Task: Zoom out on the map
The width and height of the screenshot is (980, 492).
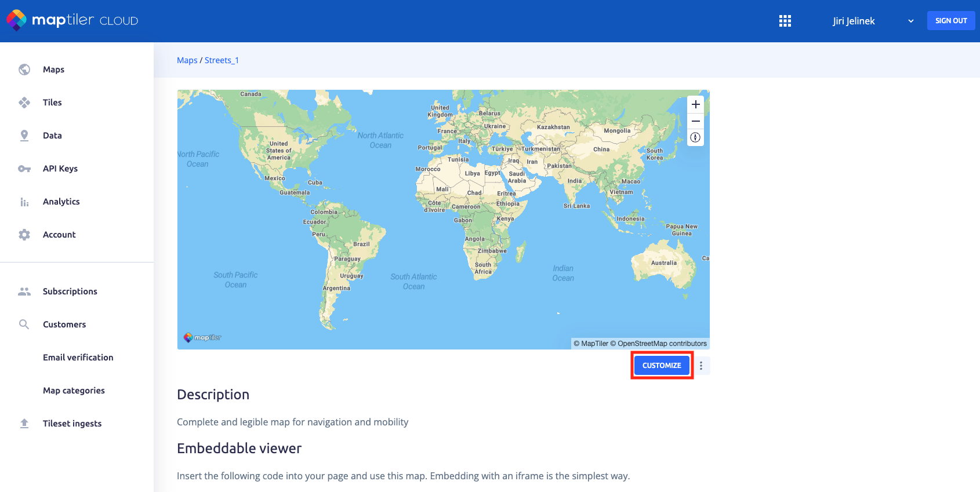Action: click(x=695, y=121)
